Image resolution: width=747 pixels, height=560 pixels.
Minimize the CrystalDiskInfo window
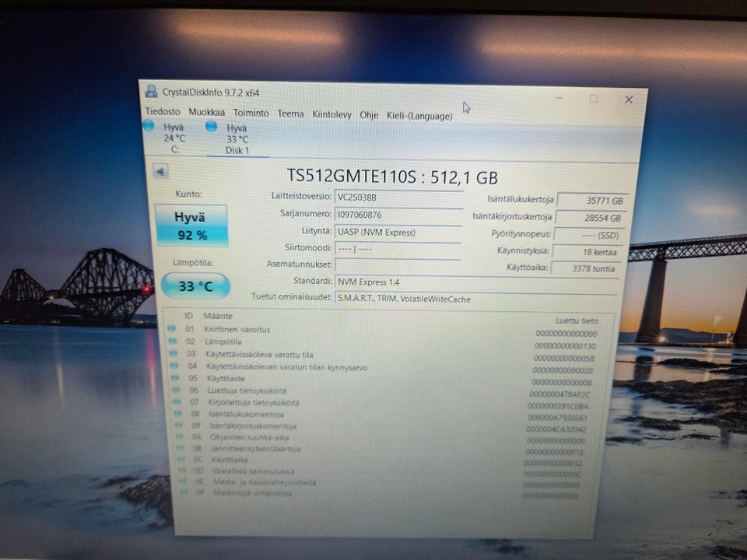point(559,98)
